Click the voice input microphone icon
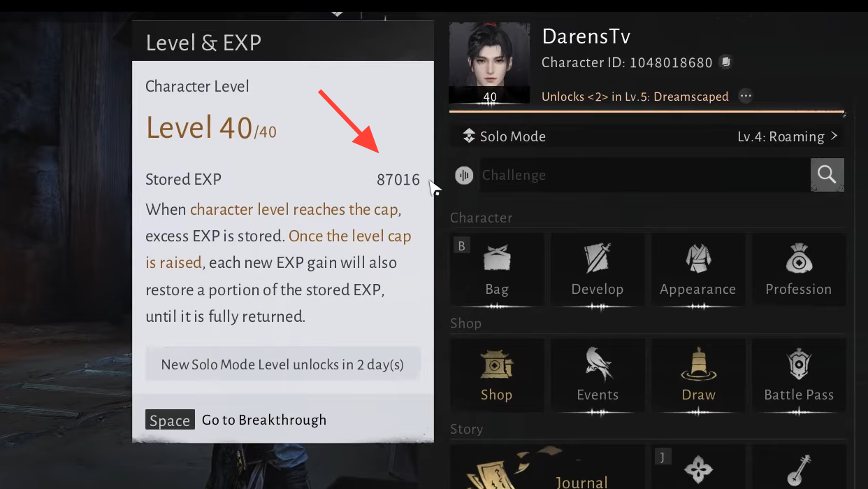The height and width of the screenshot is (489, 868). (464, 175)
